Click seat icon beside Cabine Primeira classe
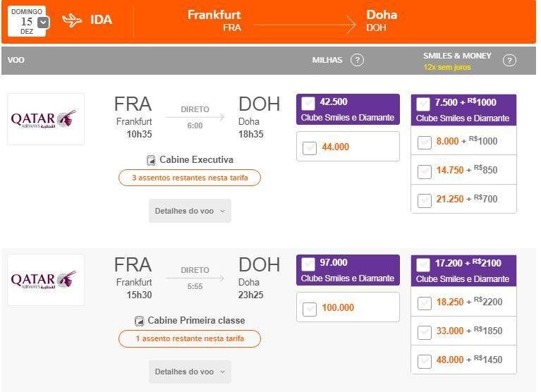The height and width of the screenshot is (392, 541). [x=140, y=321]
